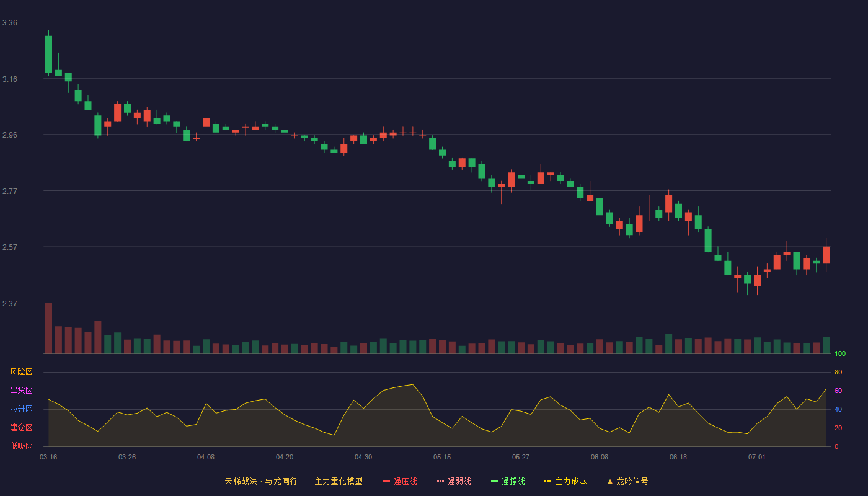
Task: Click the 2.96 price level label
Action: tap(10, 135)
